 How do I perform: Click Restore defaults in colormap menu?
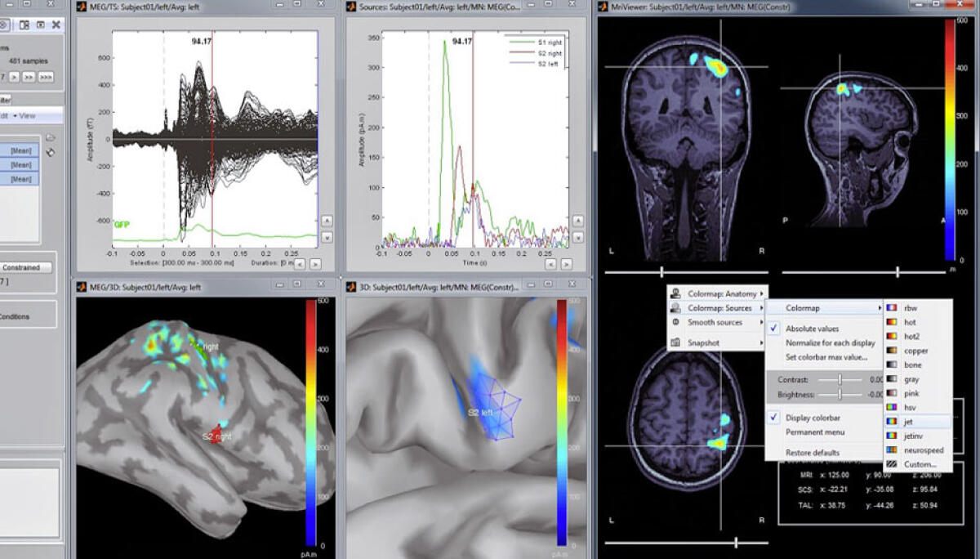(x=812, y=453)
